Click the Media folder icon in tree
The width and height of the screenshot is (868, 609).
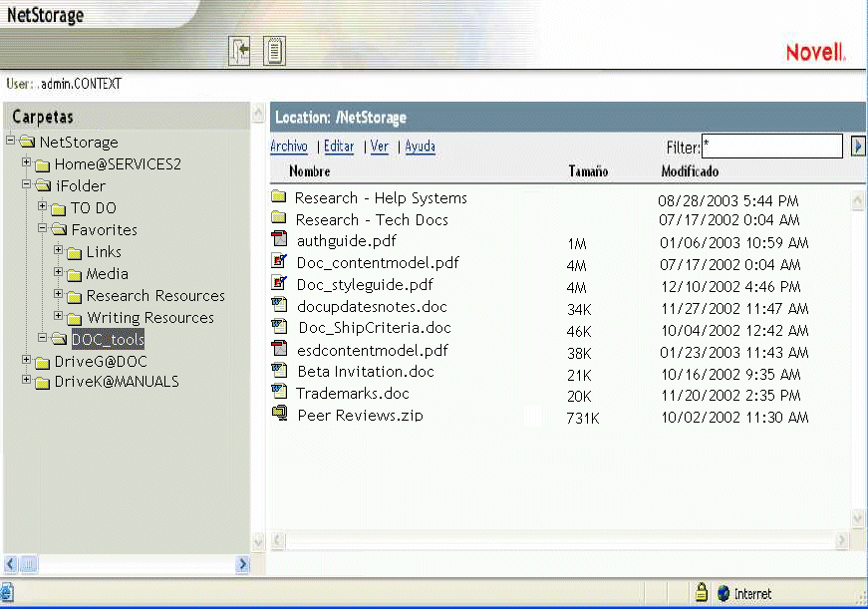coord(74,275)
